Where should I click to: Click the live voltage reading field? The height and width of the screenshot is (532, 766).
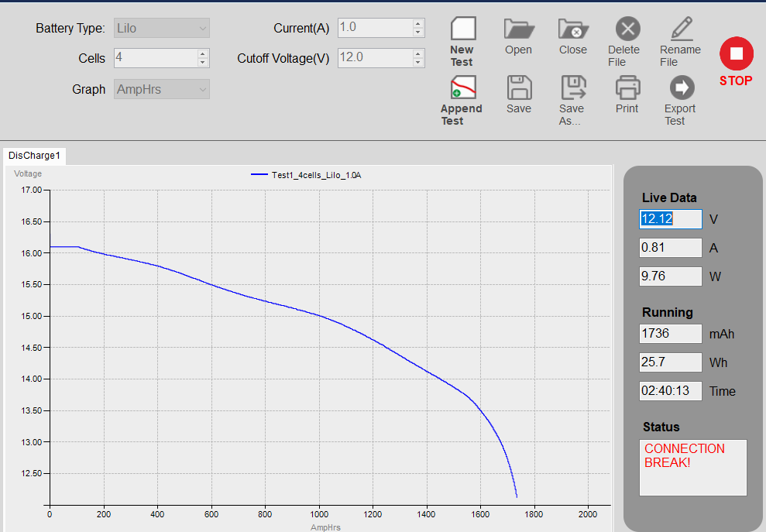[670, 219]
